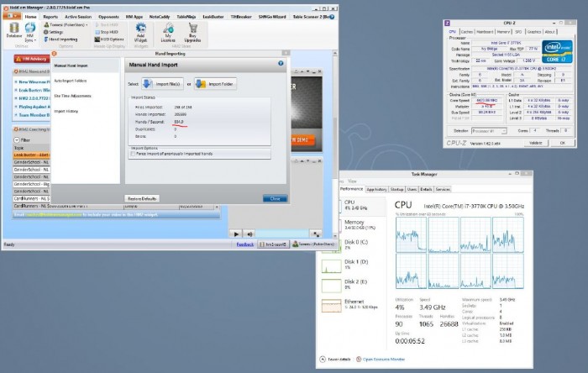588x373 pixels.
Task: Select Memory in Task Manager performance list
Action: click(354, 224)
